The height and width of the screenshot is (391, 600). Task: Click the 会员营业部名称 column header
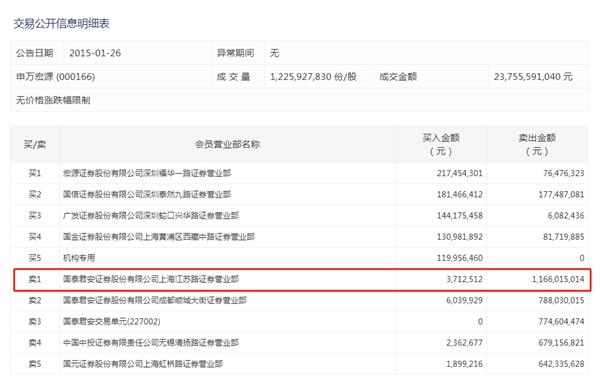[x=228, y=145]
